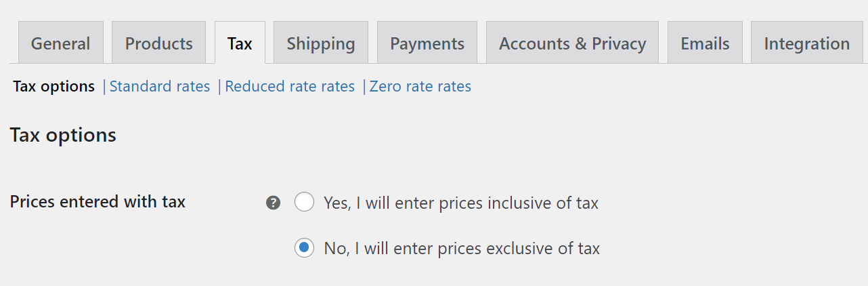Select the Tax options sub-navigation item
The image size is (868, 286).
54,86
